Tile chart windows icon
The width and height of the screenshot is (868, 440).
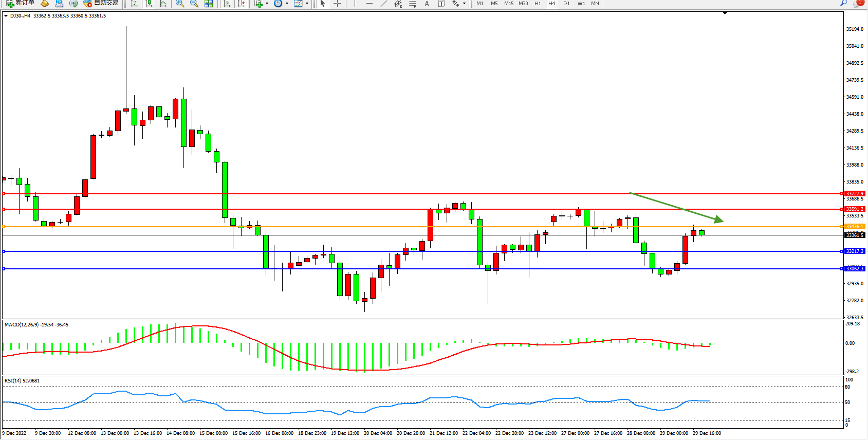[x=209, y=4]
